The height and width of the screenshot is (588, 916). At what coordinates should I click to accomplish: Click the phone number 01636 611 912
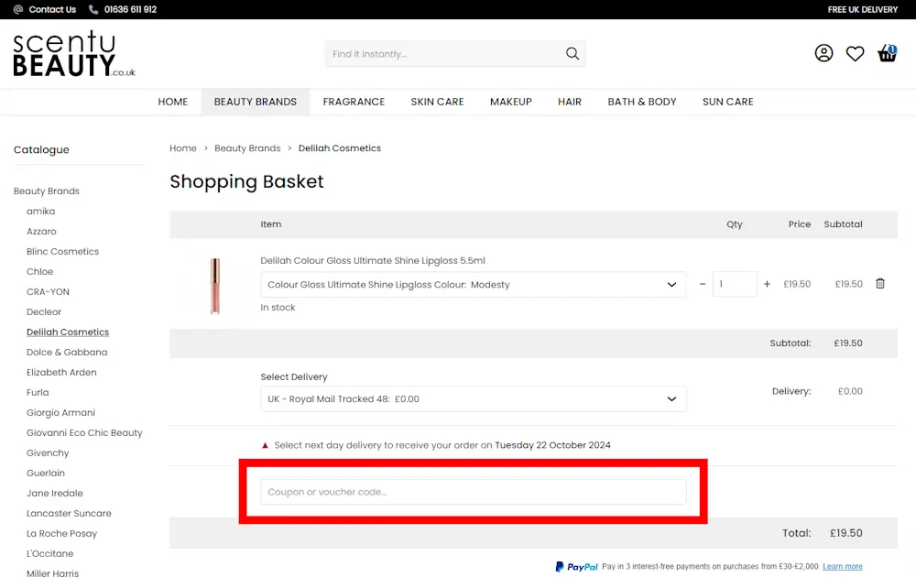[130, 9]
